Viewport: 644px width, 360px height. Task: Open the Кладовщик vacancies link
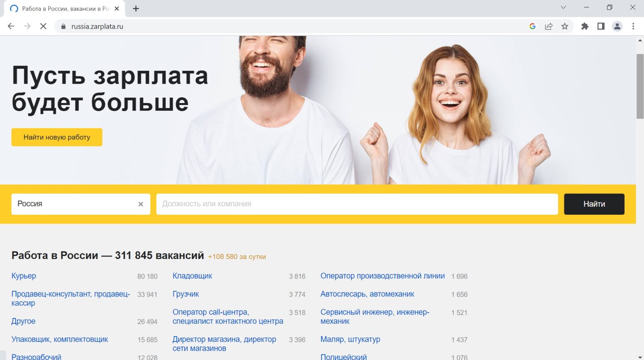[192, 276]
